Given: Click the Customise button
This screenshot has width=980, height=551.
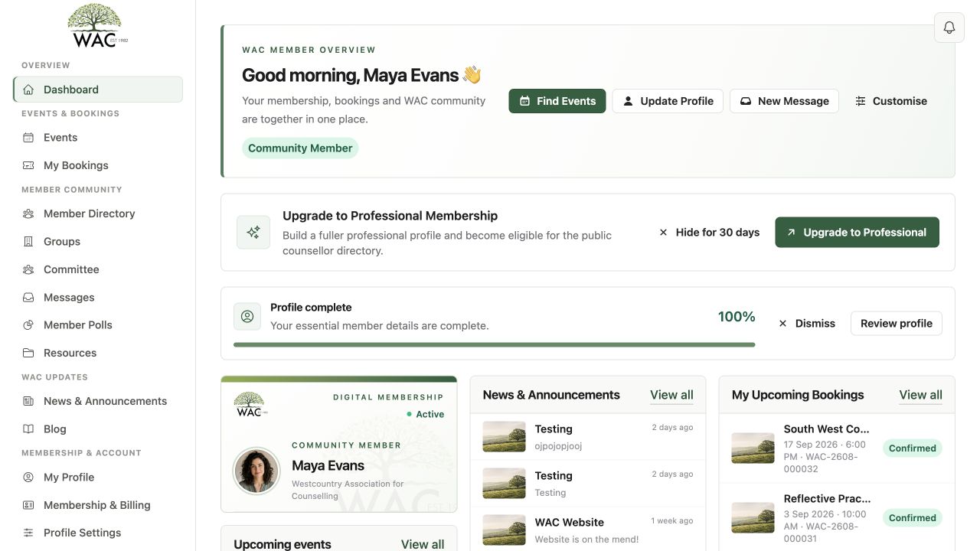Looking at the screenshot, I should (891, 101).
